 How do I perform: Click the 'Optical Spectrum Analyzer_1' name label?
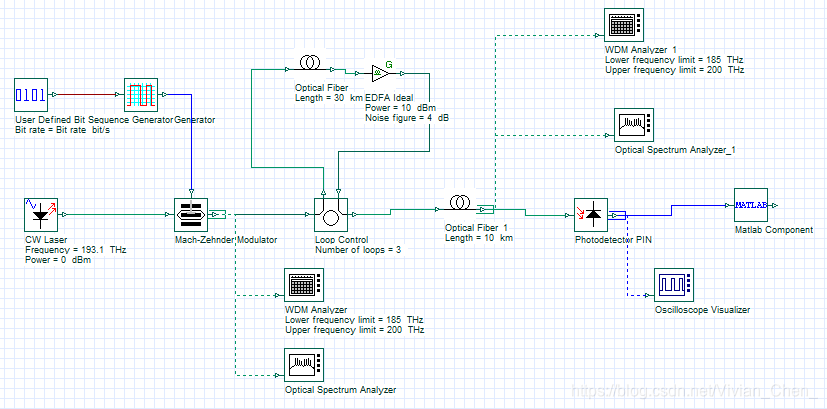point(675,150)
